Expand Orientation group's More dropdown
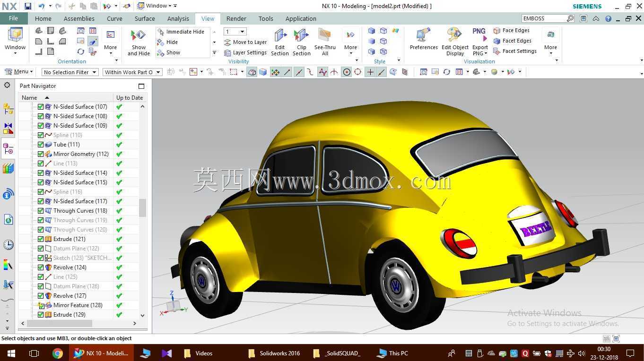The width and height of the screenshot is (644, 361). pos(110,42)
